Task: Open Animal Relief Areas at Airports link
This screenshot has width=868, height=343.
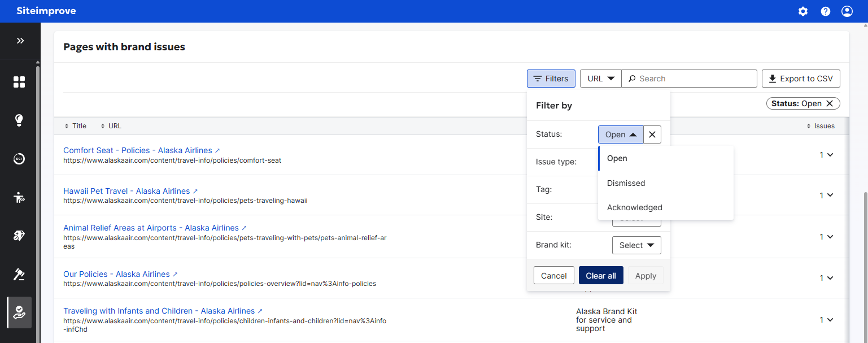Action: [155, 228]
